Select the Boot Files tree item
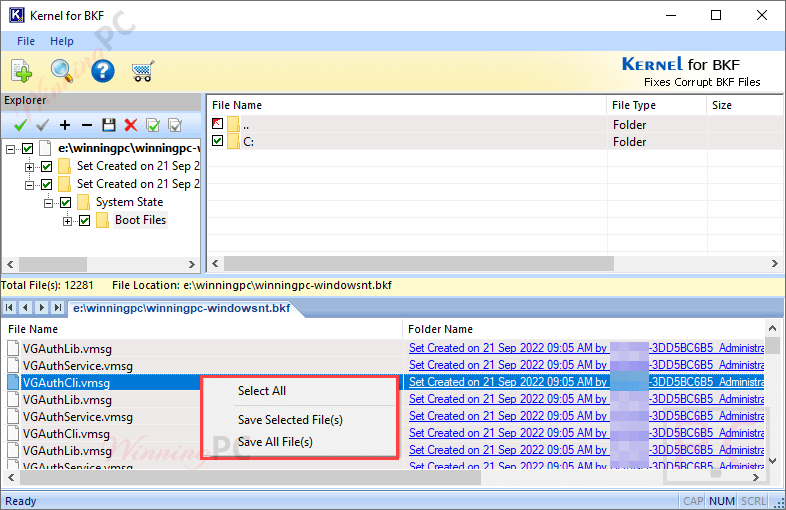The width and height of the screenshot is (786, 510). (x=140, y=220)
